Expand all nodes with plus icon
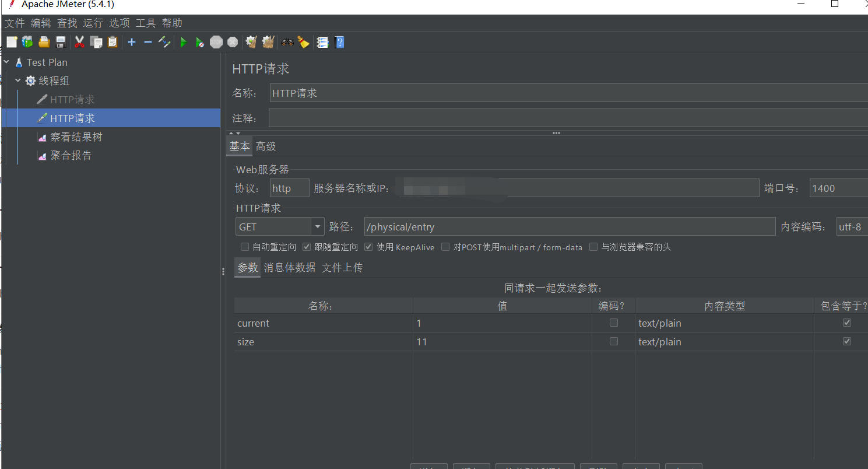The image size is (868, 469). pyautogui.click(x=132, y=42)
